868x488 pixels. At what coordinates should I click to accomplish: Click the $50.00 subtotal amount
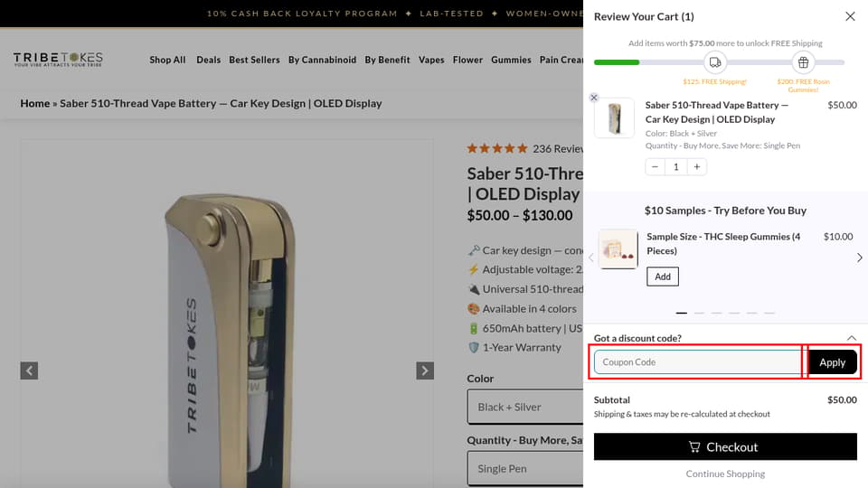point(842,400)
